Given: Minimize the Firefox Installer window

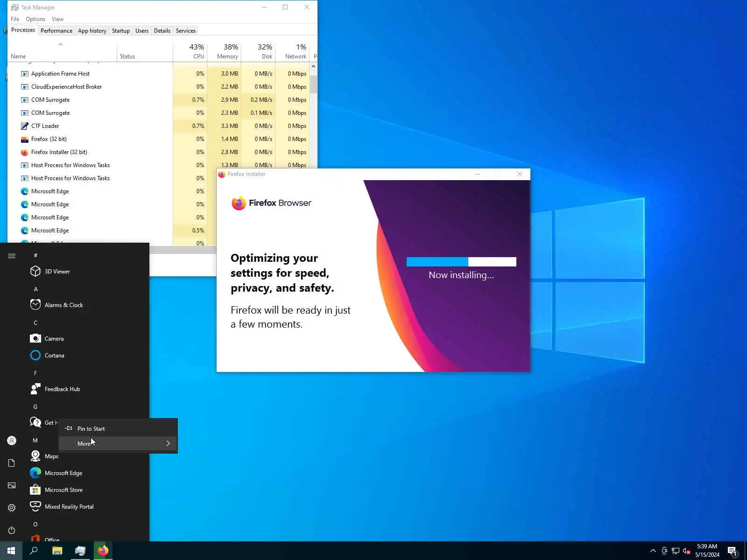Looking at the screenshot, I should coord(477,174).
